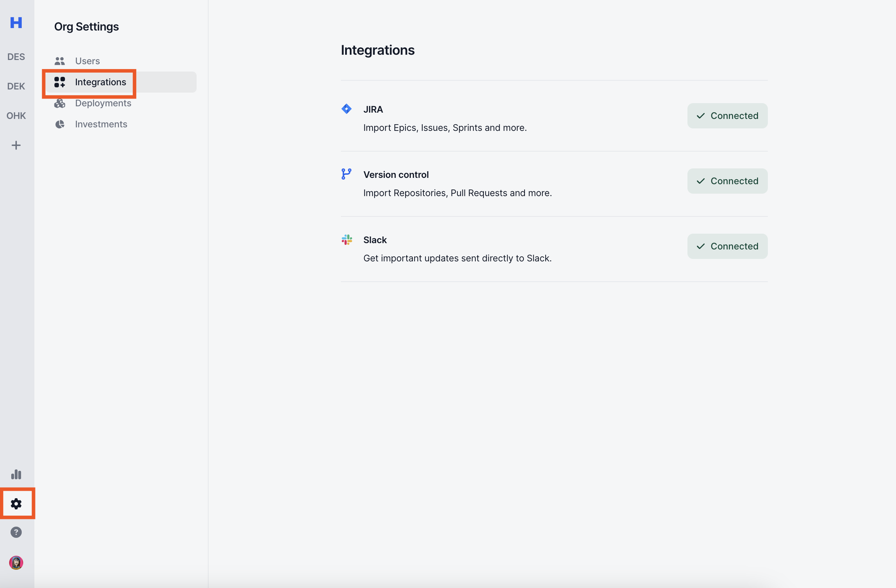Open the analytics bar chart icon
896x588 pixels.
click(x=16, y=474)
